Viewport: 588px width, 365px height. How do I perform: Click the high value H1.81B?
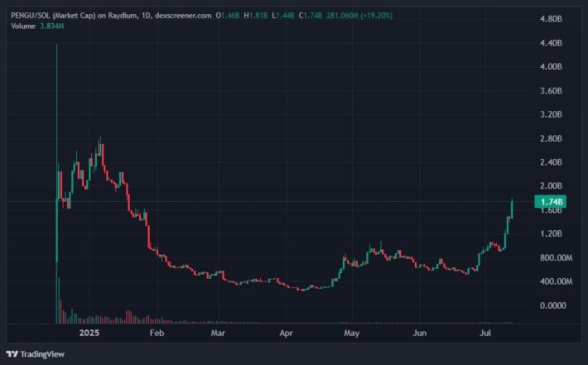pos(256,16)
